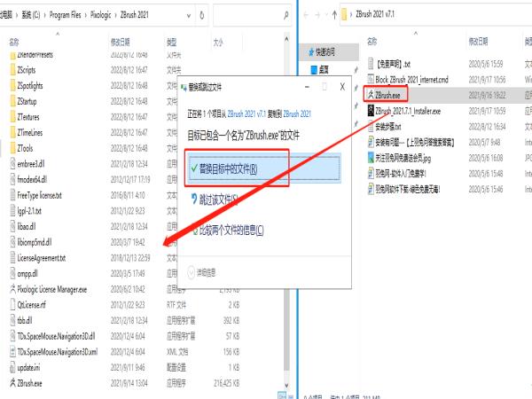
Task: Select 羽兔网-软件入门免费学! shortcut
Action: pyautogui.click(x=401, y=174)
